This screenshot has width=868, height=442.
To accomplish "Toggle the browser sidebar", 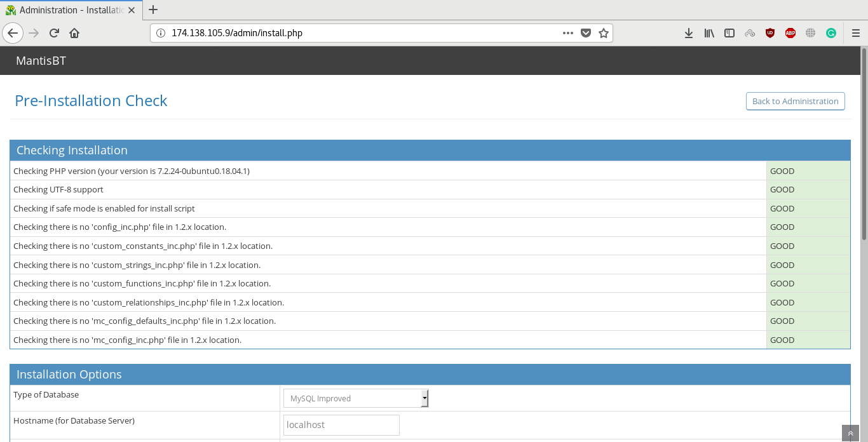I will pos(729,33).
